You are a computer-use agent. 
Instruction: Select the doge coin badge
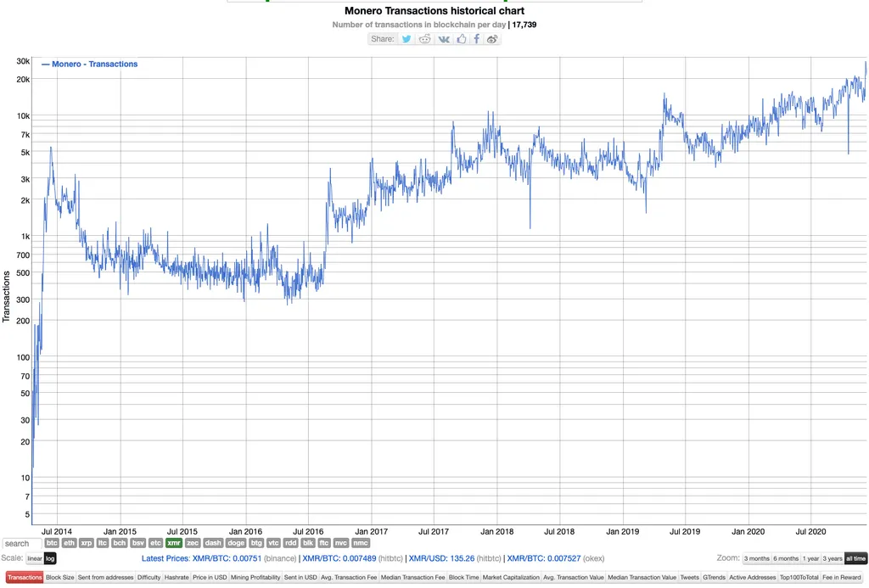(236, 543)
